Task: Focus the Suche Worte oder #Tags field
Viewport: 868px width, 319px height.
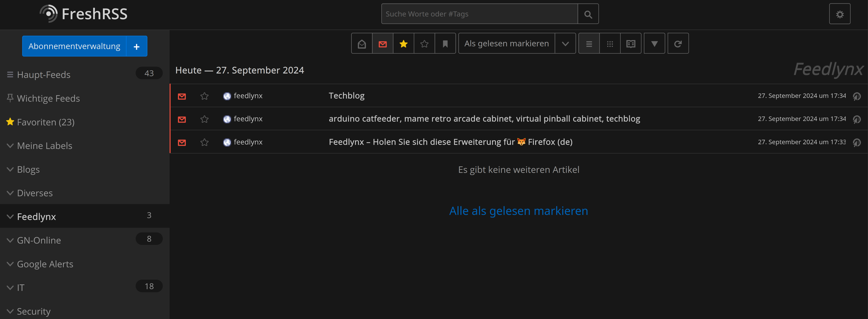Action: coord(480,14)
